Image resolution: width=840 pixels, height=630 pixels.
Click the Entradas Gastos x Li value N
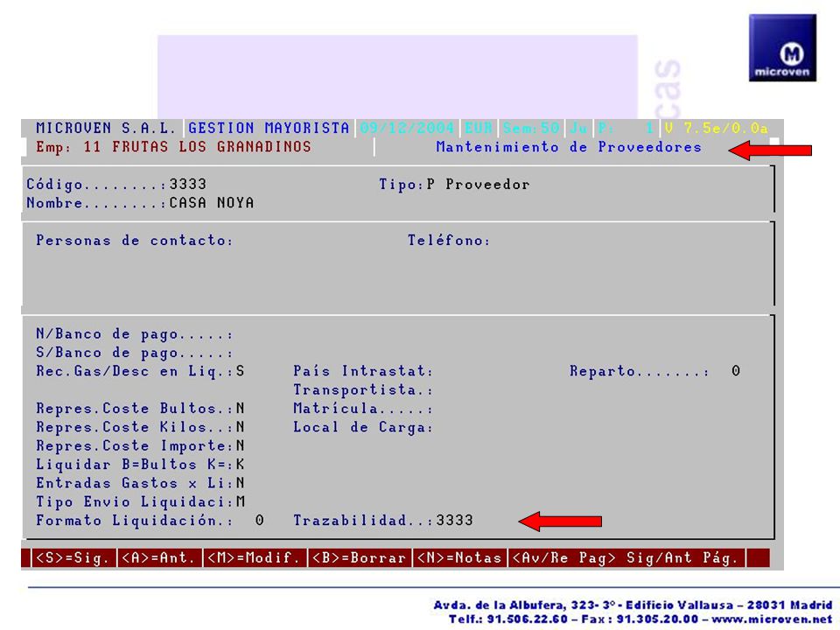241,483
